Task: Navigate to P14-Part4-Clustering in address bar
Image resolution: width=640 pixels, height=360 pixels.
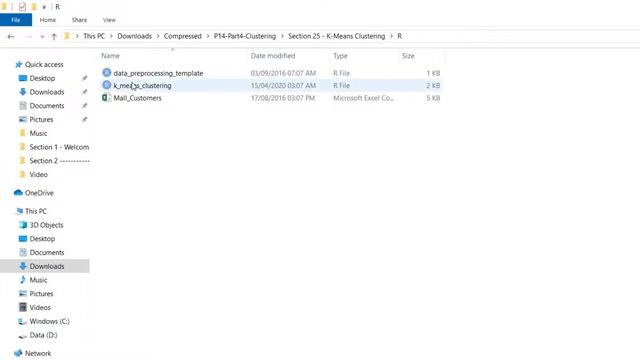Action: [x=245, y=36]
